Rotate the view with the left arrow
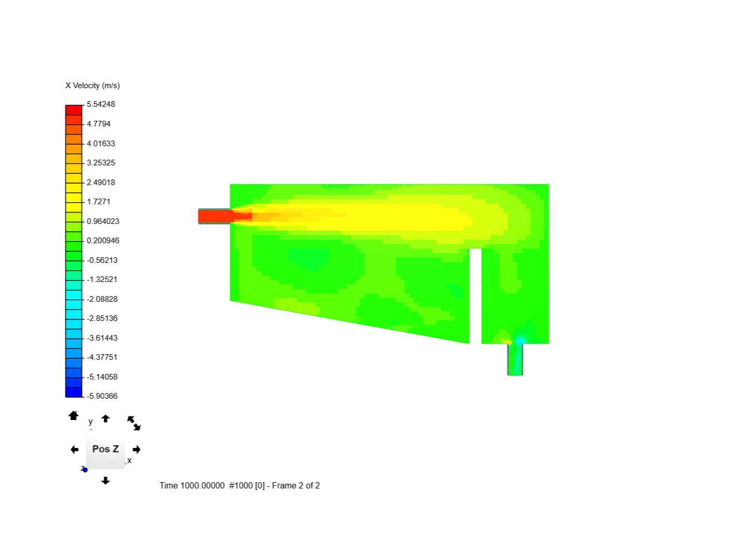The height and width of the screenshot is (560, 747). (75, 450)
